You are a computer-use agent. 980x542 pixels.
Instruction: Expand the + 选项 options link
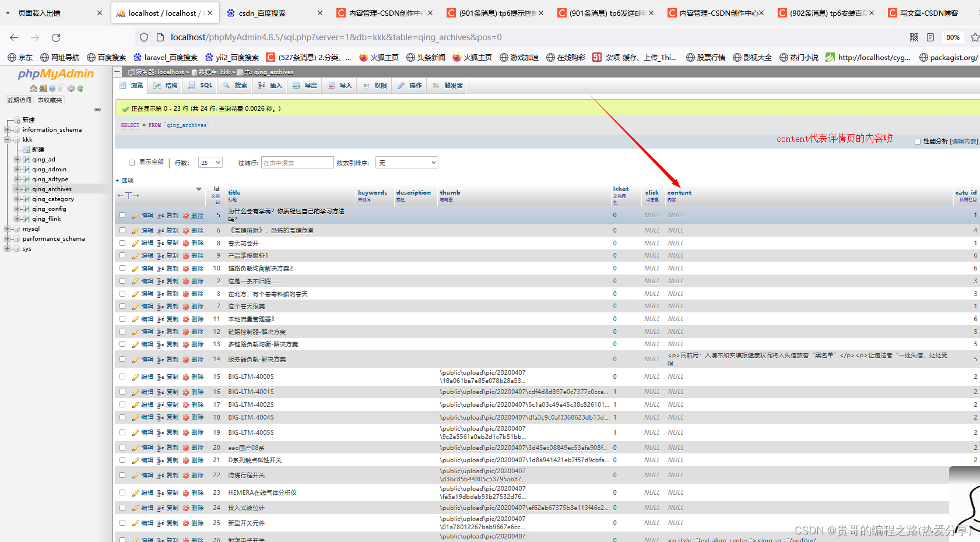125,181
